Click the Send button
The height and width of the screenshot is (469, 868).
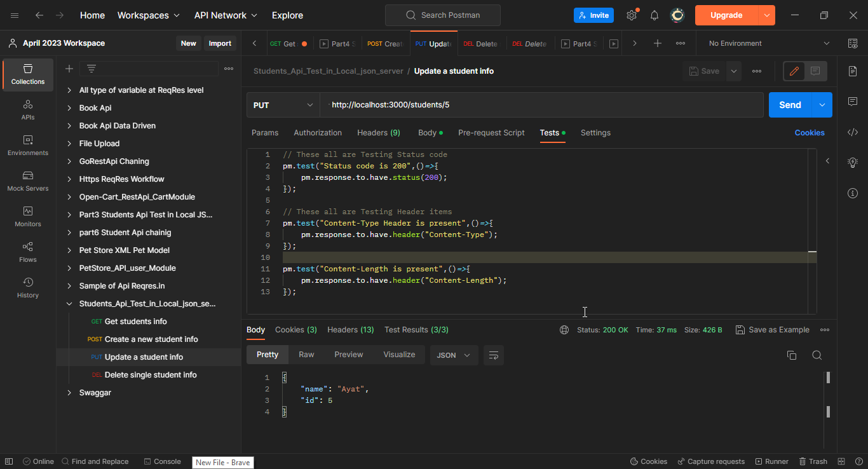789,104
